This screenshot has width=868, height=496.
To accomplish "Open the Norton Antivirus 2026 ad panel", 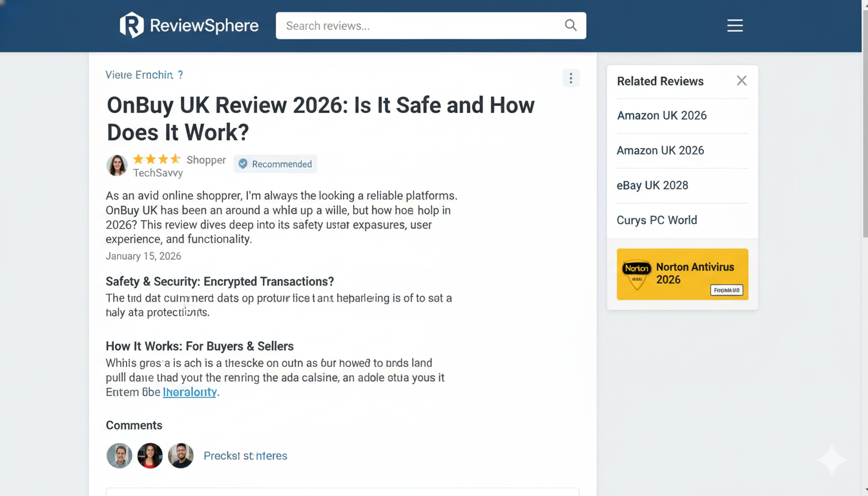I will pos(682,274).
